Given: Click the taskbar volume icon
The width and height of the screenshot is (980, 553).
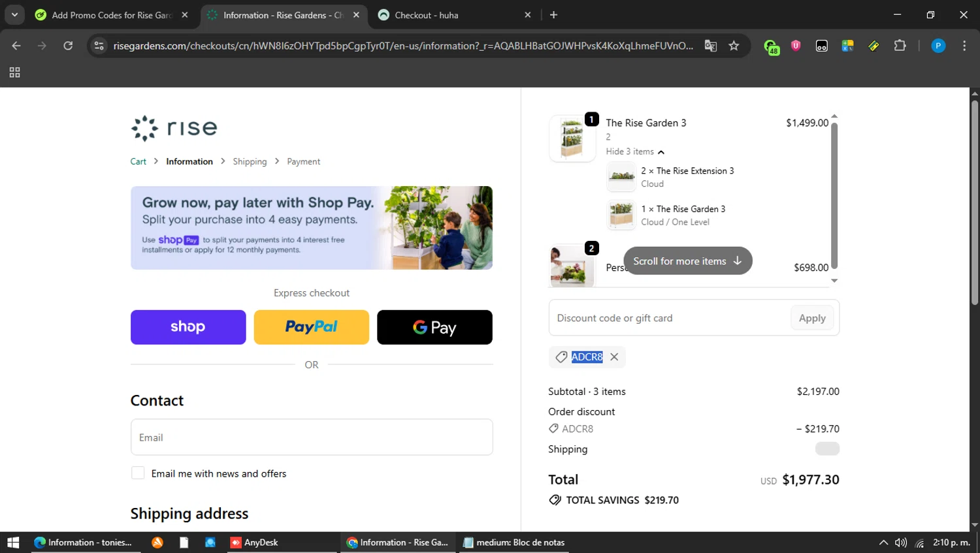Looking at the screenshot, I should [x=901, y=543].
